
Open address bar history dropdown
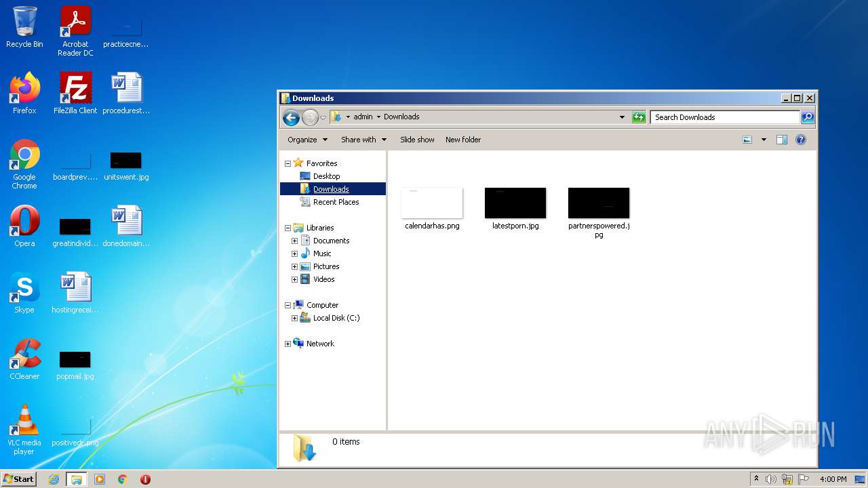click(622, 117)
